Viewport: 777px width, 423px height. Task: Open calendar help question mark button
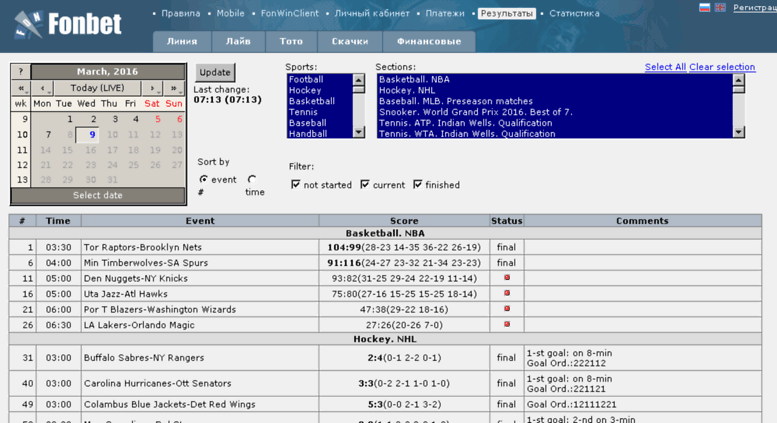[21, 71]
